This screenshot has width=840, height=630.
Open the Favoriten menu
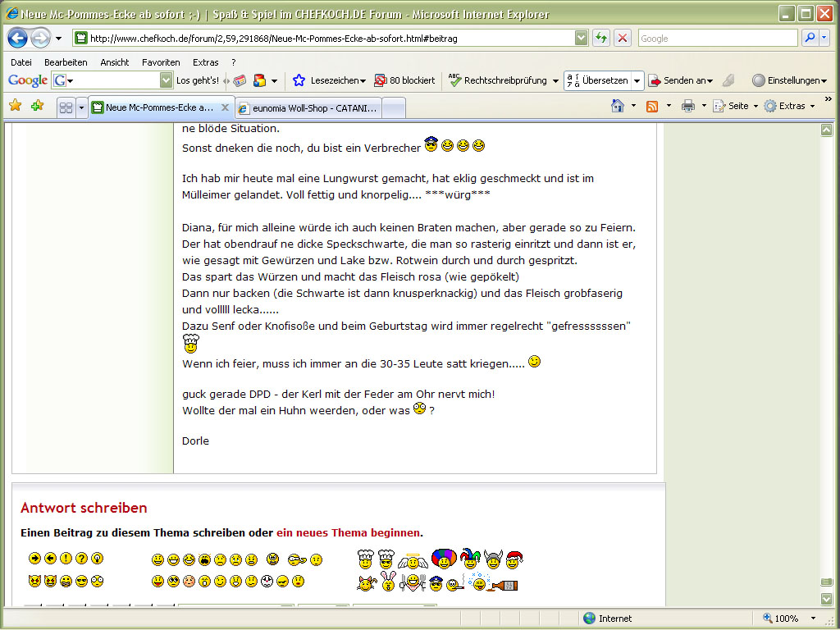pos(161,62)
